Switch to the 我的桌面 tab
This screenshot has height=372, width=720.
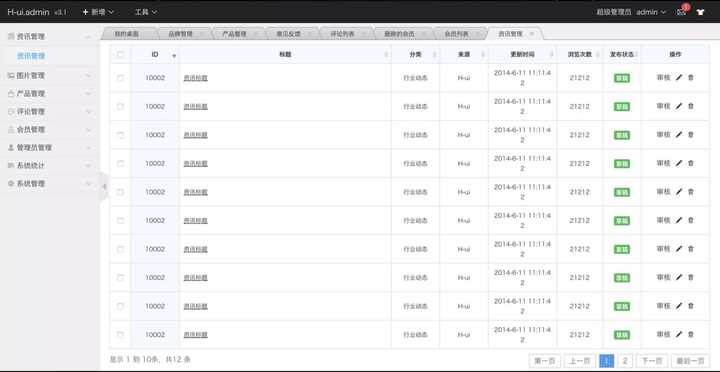click(x=127, y=34)
